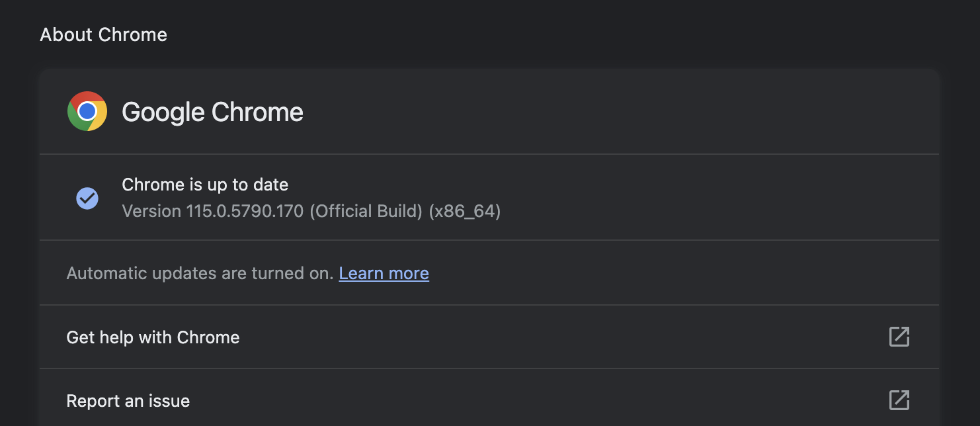Click the Chrome is up to date status text
Screen dimensions: 980x426
(x=205, y=185)
